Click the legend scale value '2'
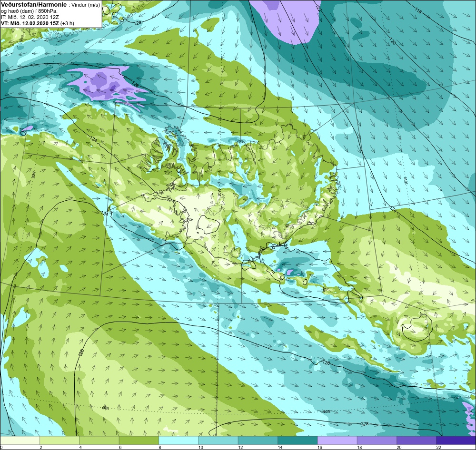This screenshot has width=476, height=450. point(40,447)
